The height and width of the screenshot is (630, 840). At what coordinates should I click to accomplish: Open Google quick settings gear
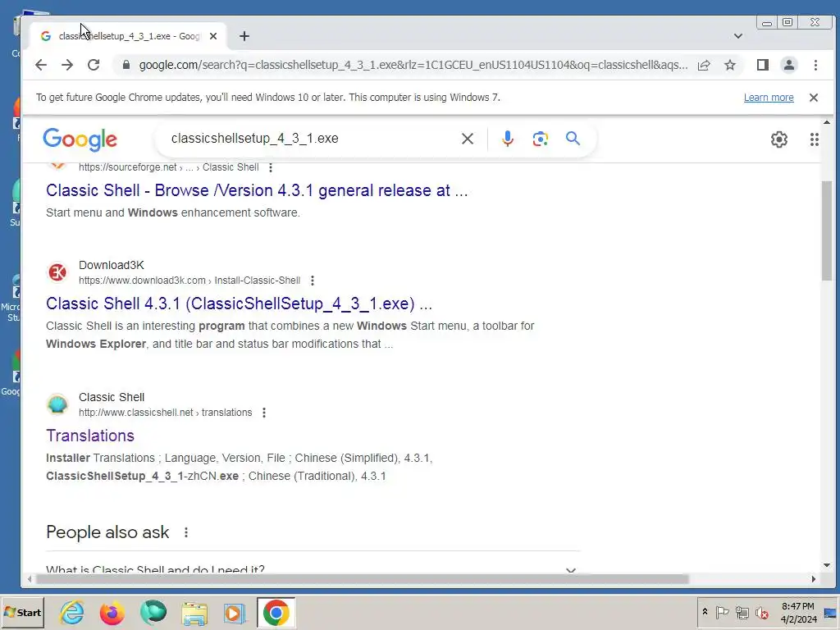(x=779, y=139)
